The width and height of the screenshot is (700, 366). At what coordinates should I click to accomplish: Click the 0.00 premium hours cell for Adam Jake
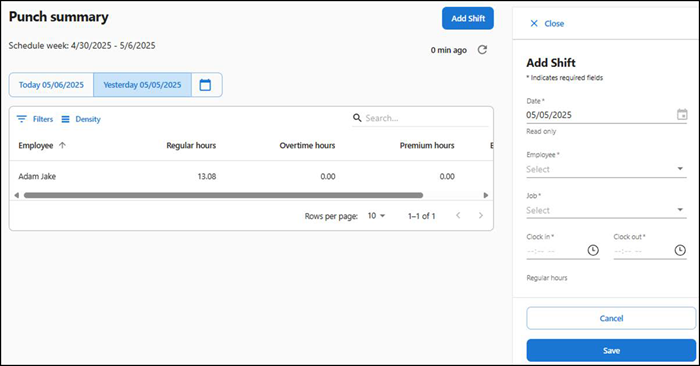tap(447, 176)
